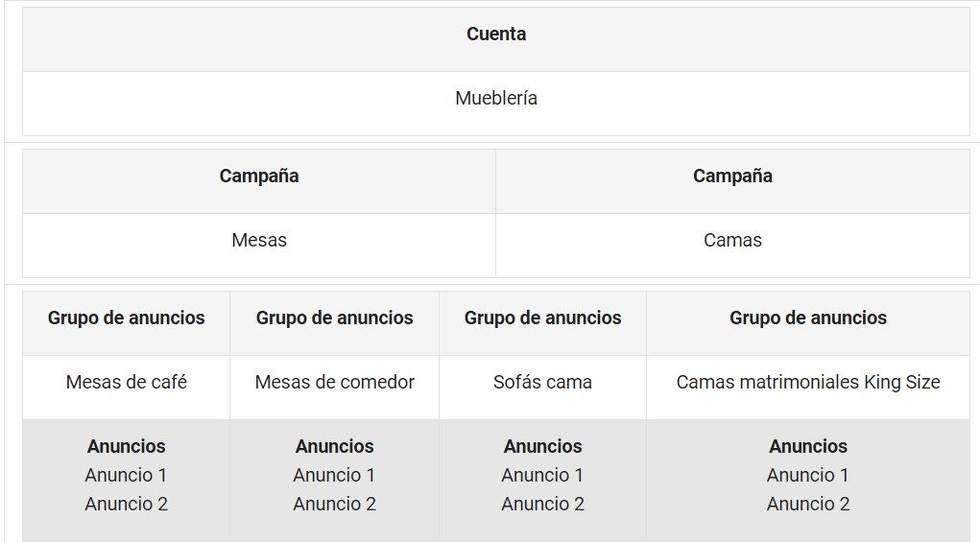This screenshot has width=980, height=542.
Task: Click Grupo de anuncios header above Mesas de café
Action: pos(127,318)
